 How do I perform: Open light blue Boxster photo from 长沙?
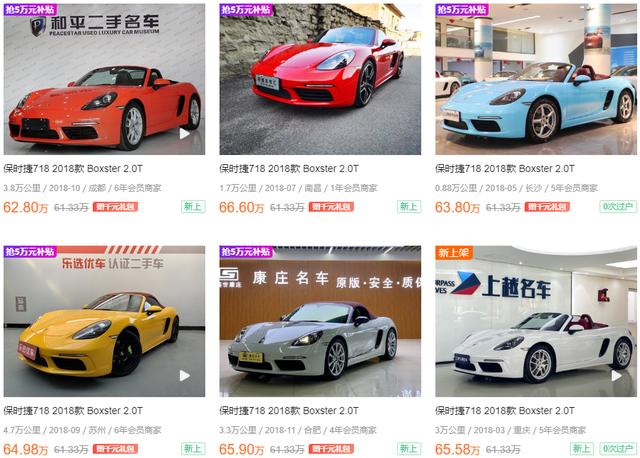(x=536, y=79)
